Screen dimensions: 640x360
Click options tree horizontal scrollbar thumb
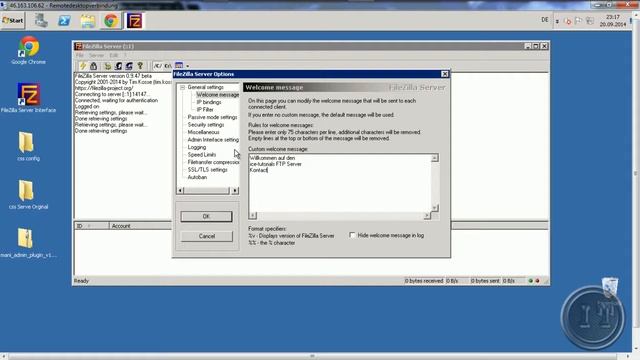[207, 191]
